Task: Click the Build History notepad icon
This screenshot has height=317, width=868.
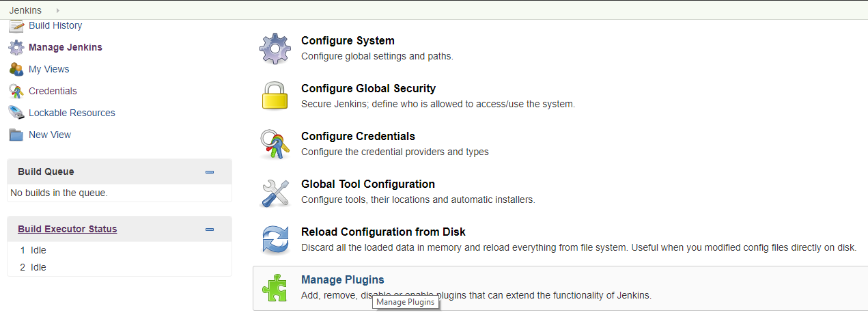Action: (16, 26)
